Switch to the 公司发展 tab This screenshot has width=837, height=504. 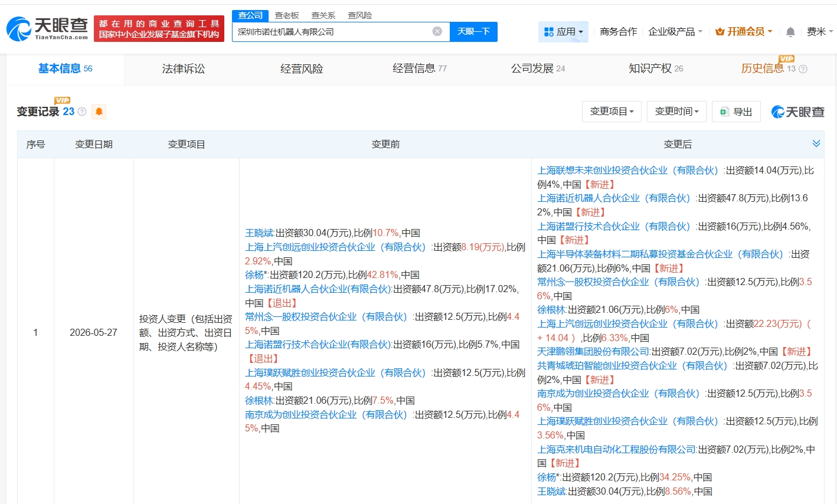[x=538, y=69]
